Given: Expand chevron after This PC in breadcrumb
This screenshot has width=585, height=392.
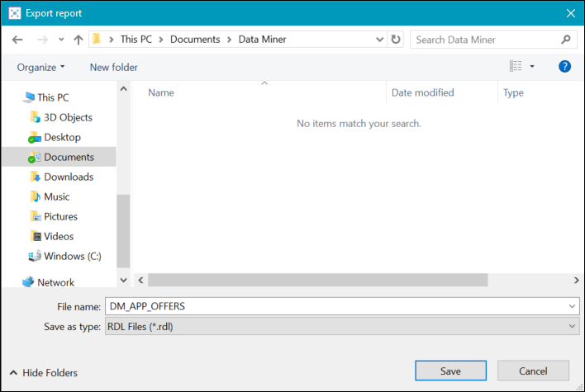Looking at the screenshot, I should pyautogui.click(x=161, y=40).
